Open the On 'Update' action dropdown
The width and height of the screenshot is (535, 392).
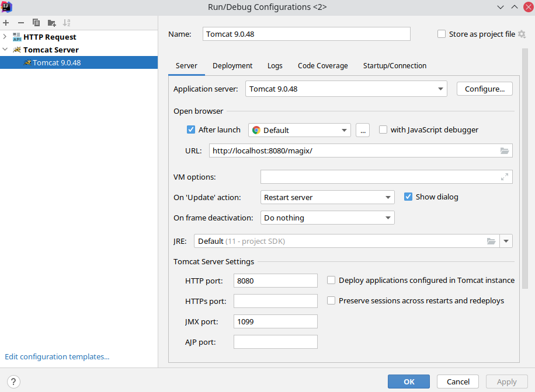click(327, 197)
